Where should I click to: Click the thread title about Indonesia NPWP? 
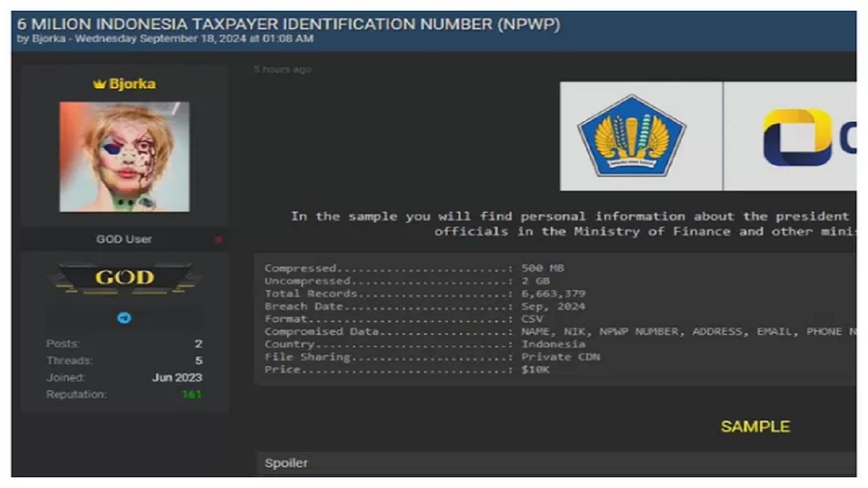click(x=289, y=24)
